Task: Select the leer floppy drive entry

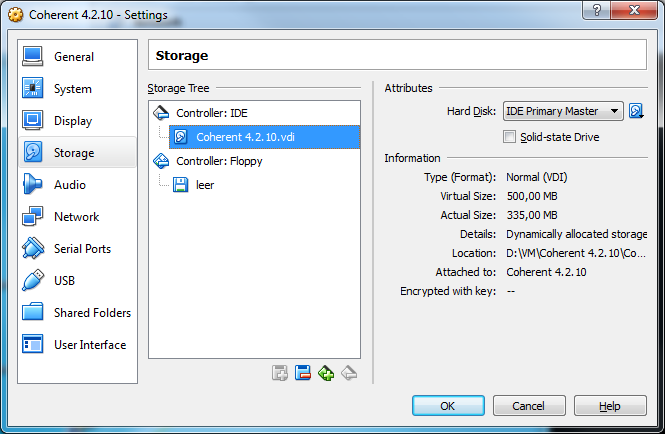Action: point(204,185)
